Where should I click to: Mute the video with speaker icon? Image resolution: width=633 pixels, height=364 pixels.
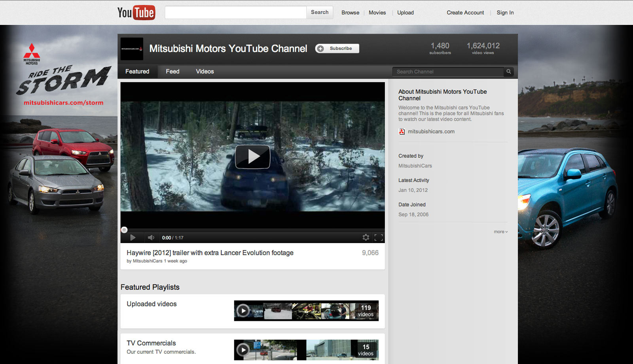coord(151,238)
